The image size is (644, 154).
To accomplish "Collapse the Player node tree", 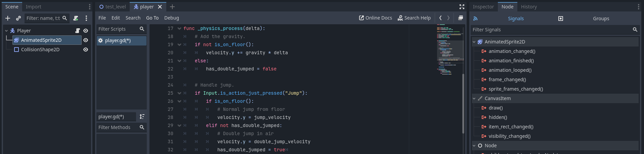I will (x=6, y=31).
